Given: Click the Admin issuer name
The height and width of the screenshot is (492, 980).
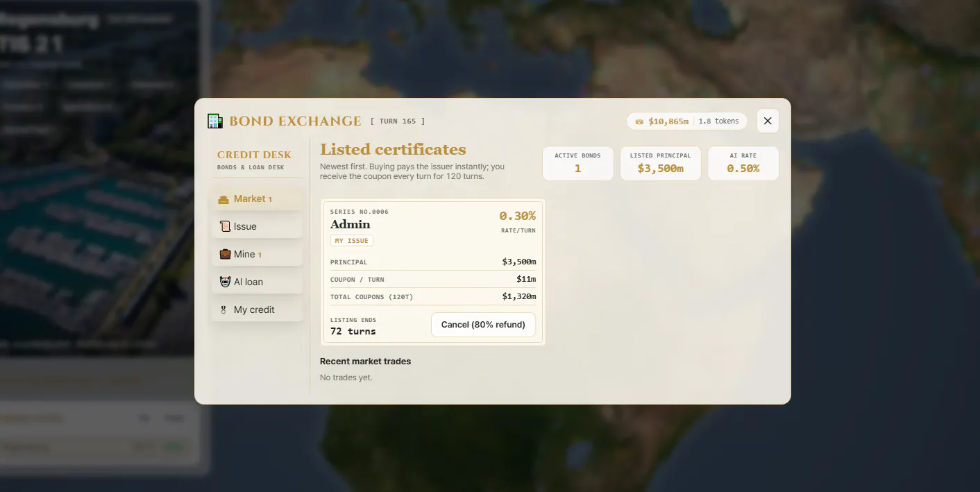Looking at the screenshot, I should pyautogui.click(x=350, y=224).
